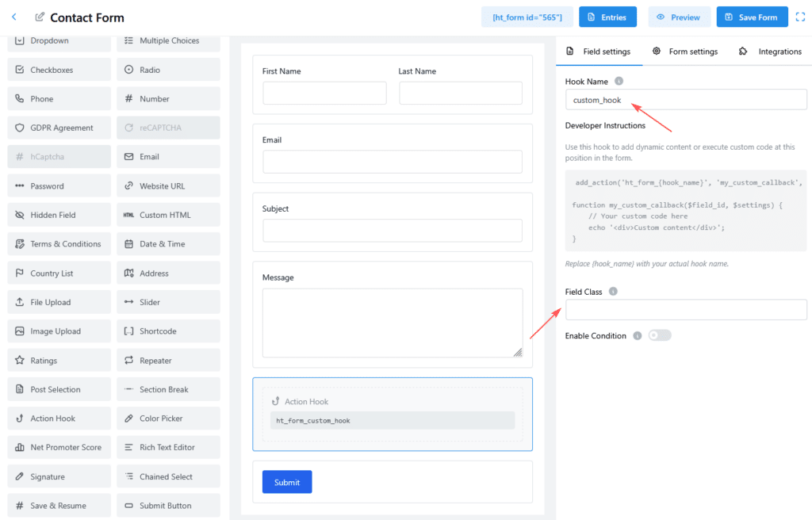Click the edit pencil icon near form title
The width and height of the screenshot is (812, 520).
pos(40,17)
